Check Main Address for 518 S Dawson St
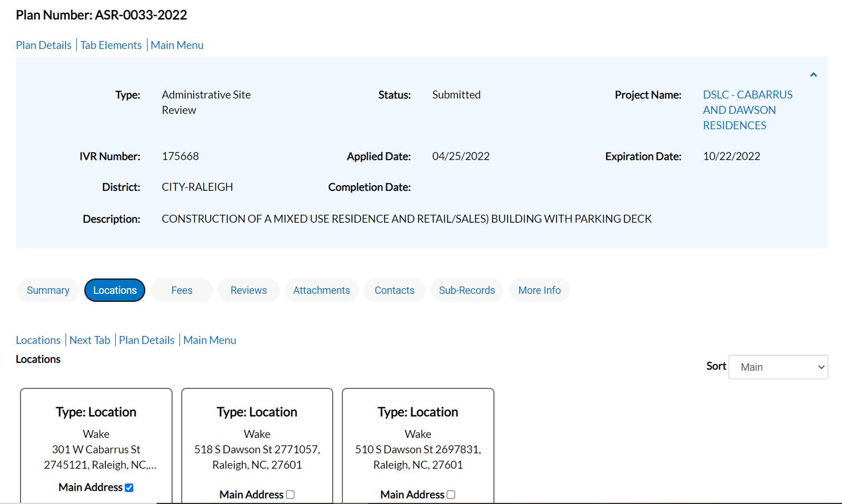The image size is (842, 504). (x=291, y=494)
